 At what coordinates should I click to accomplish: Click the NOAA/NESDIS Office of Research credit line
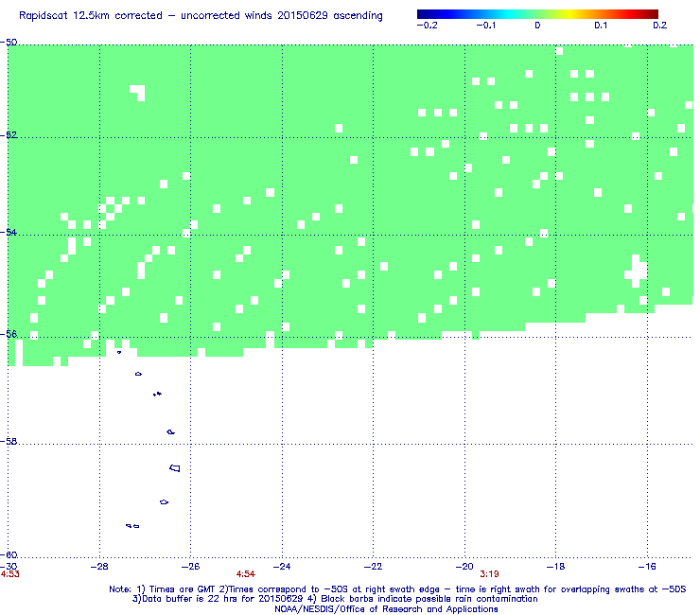386,609
